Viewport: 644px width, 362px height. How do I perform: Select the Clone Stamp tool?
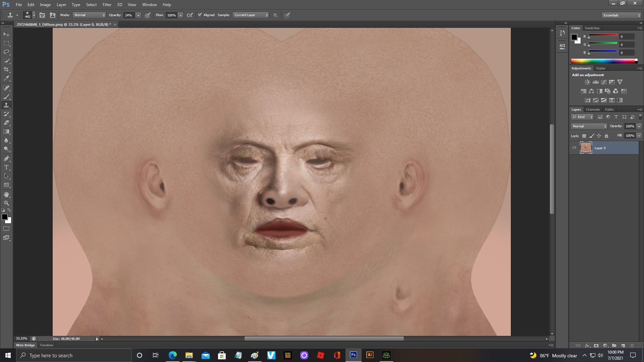pyautogui.click(x=6, y=105)
